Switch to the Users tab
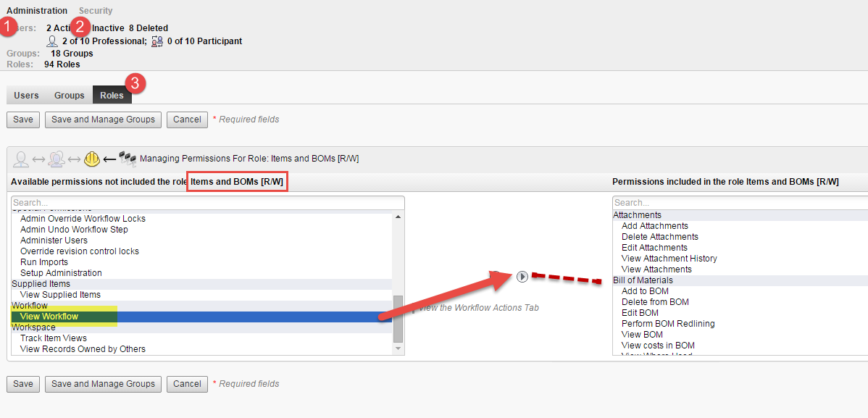The image size is (868, 418). tap(26, 95)
